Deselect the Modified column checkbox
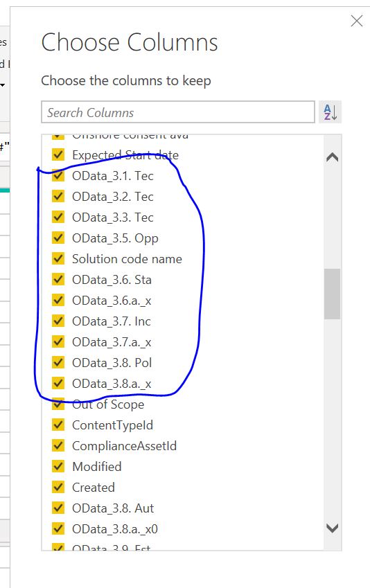 point(58,467)
